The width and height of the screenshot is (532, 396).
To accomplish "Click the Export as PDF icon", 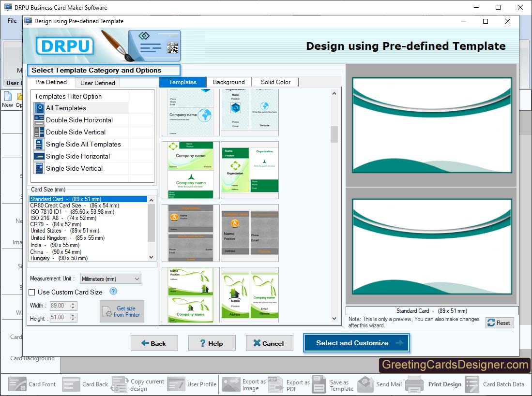I will pos(275,384).
